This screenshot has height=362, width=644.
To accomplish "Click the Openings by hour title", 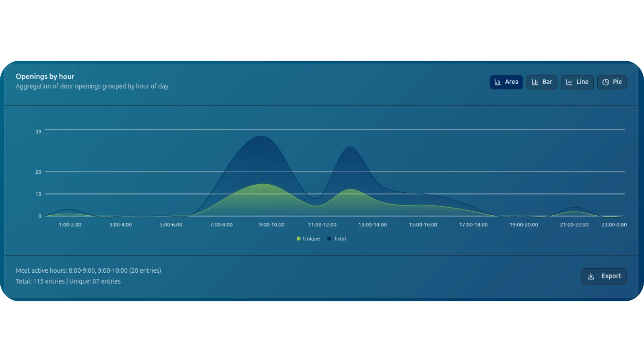I will tap(45, 76).
